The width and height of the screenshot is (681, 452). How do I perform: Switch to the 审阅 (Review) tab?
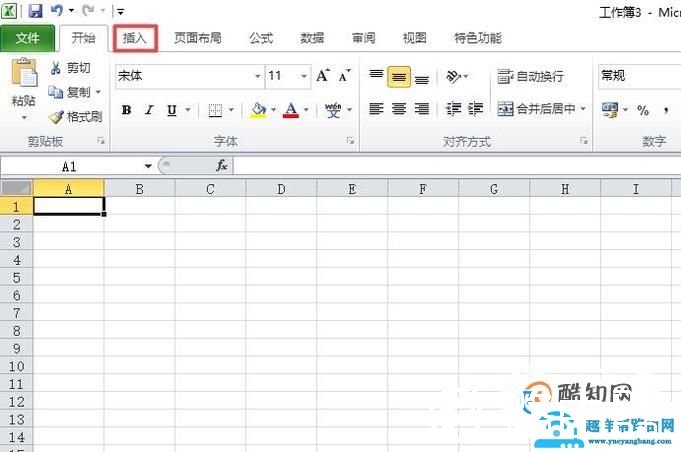pyautogui.click(x=364, y=38)
